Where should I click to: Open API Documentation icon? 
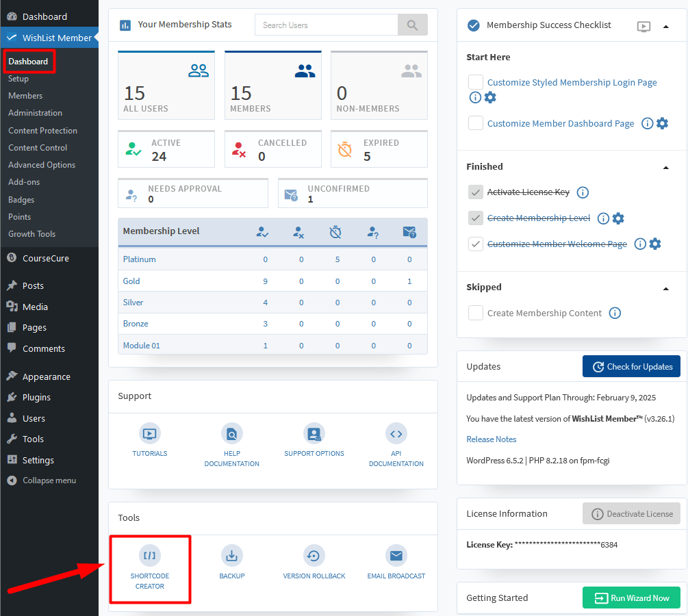point(396,434)
